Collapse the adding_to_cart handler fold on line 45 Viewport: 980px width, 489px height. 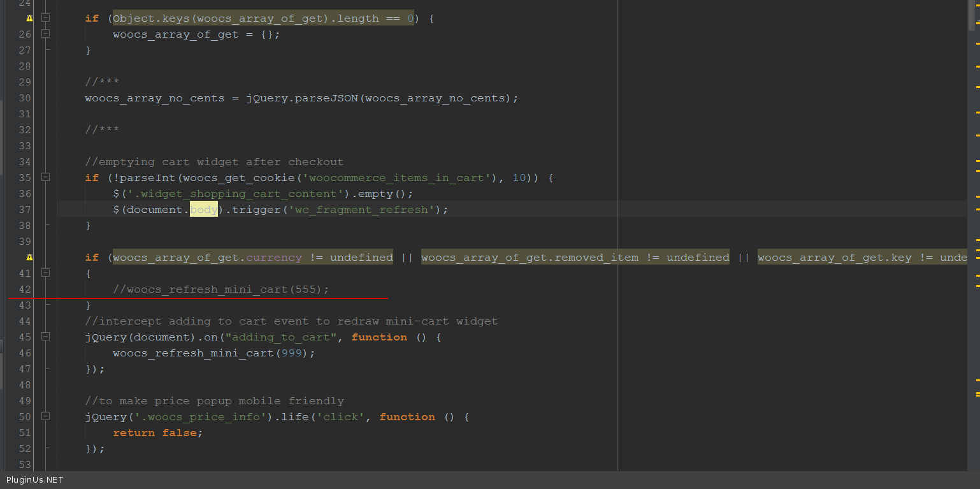coord(45,337)
